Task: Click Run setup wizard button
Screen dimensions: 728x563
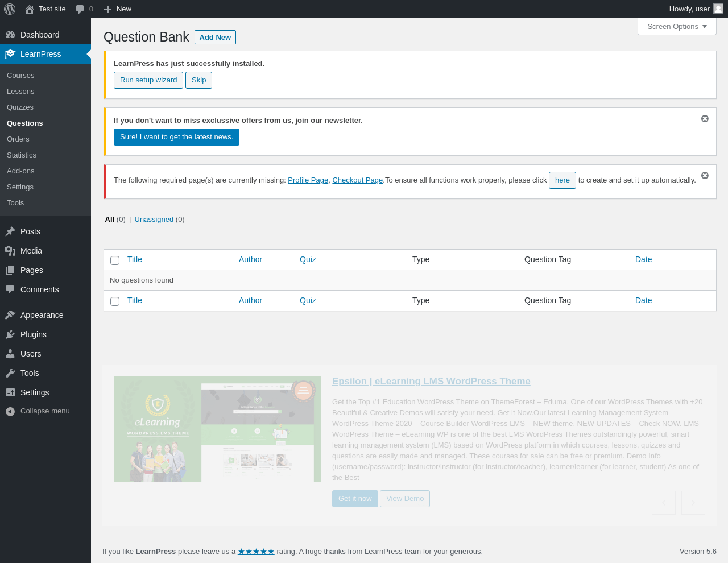Action: click(x=148, y=80)
